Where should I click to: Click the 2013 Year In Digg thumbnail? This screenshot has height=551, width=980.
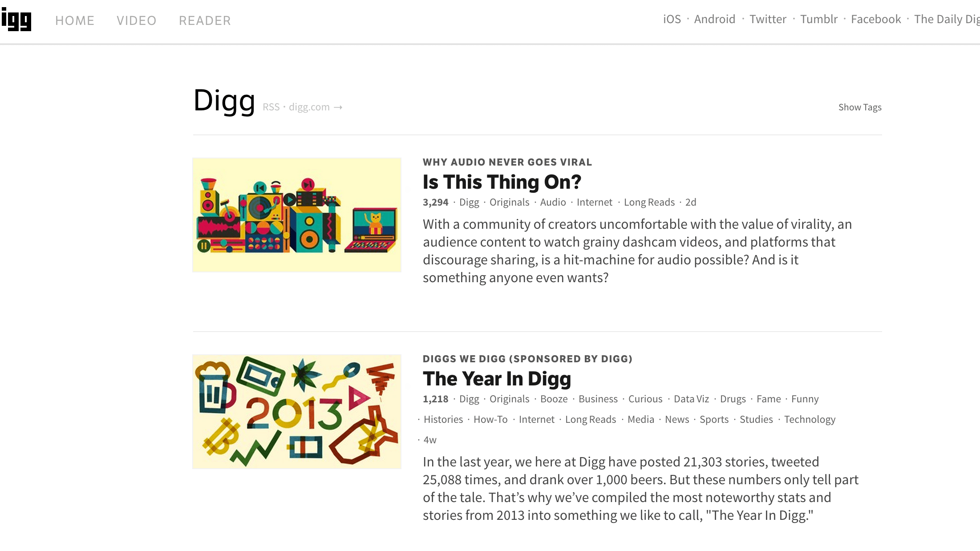pos(297,412)
